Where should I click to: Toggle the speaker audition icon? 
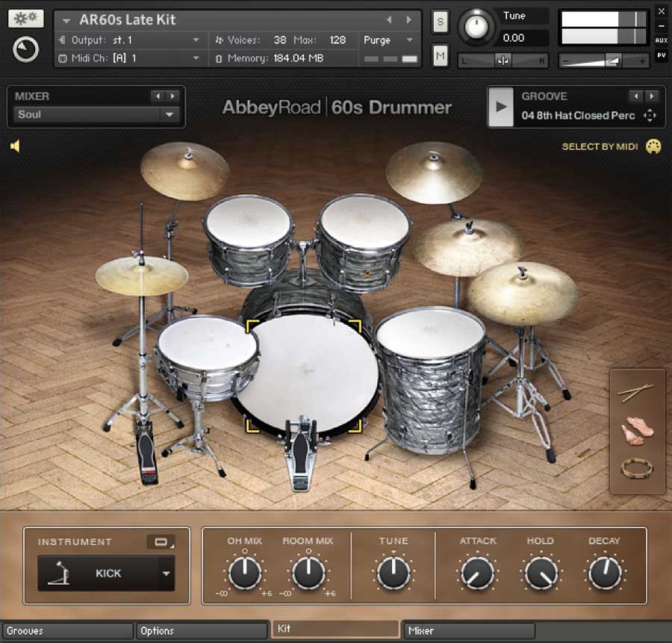[15, 146]
